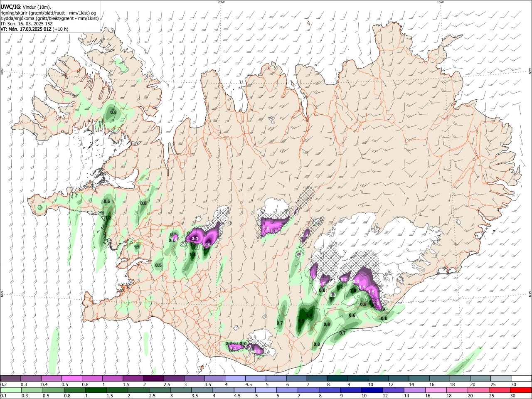Click the '3.3' snowfall value on the map
The image size is (532, 399).
[195, 239]
